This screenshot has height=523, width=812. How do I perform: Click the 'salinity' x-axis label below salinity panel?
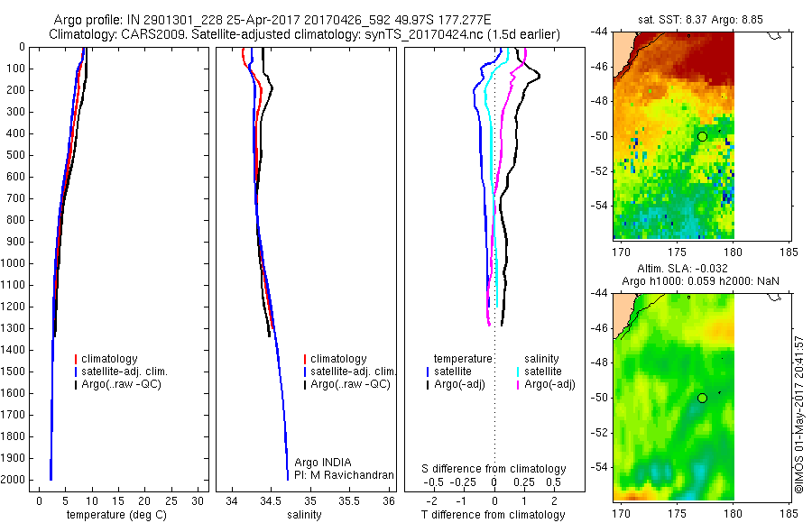(304, 515)
